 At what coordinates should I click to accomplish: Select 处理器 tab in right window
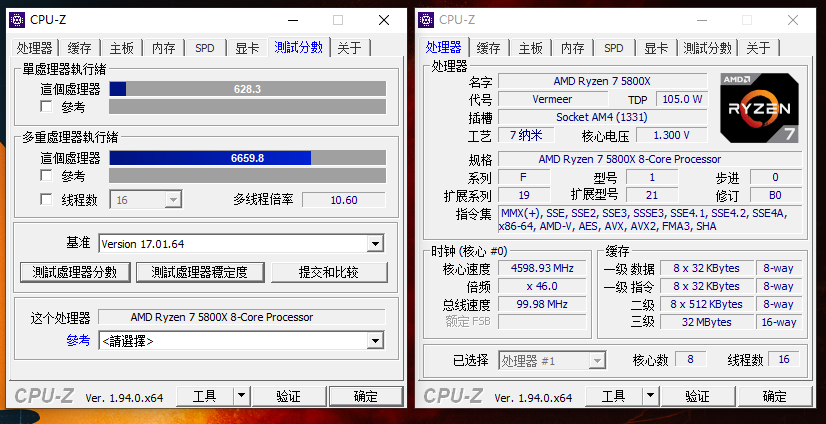click(x=444, y=47)
